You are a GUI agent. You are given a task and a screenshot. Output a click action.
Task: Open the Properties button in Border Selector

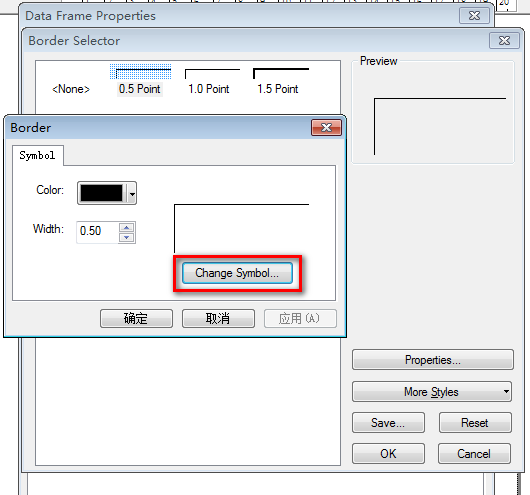click(x=433, y=360)
